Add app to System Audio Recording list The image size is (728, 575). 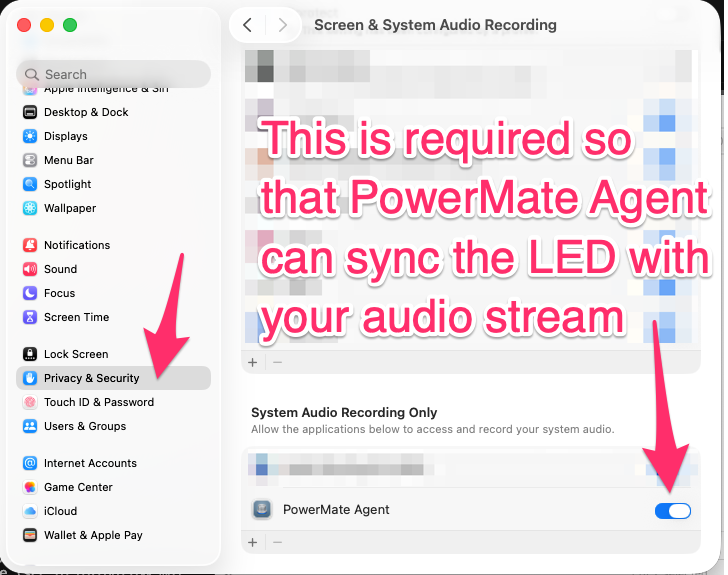coord(253,542)
